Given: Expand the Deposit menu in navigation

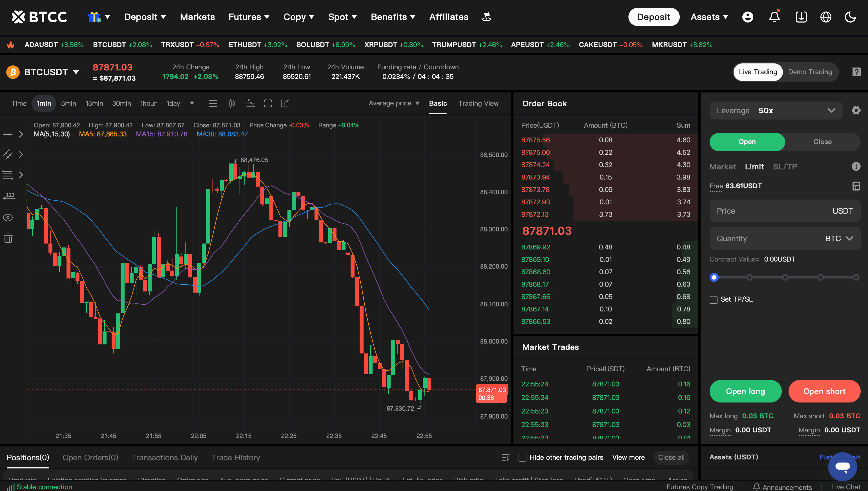Looking at the screenshot, I should pyautogui.click(x=145, y=17).
